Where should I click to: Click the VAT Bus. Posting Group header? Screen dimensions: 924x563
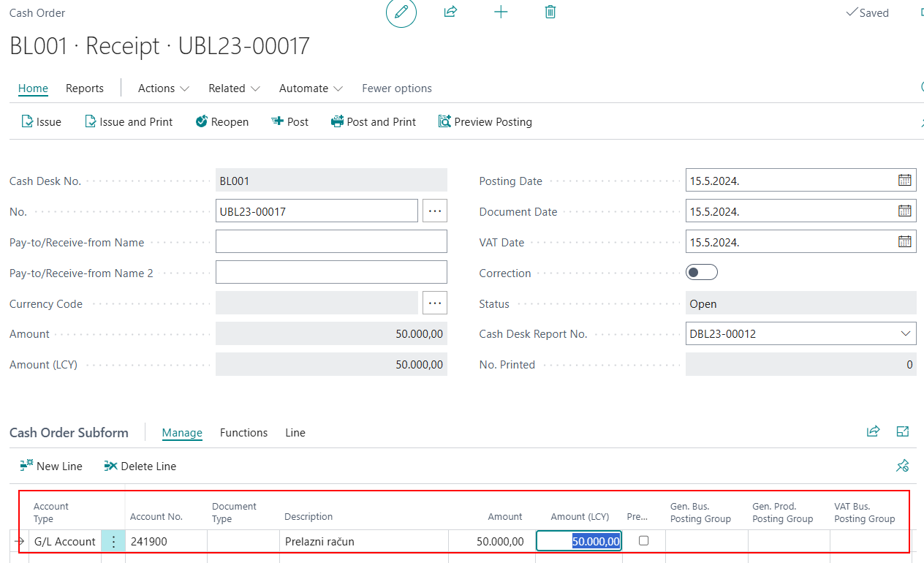click(x=864, y=512)
